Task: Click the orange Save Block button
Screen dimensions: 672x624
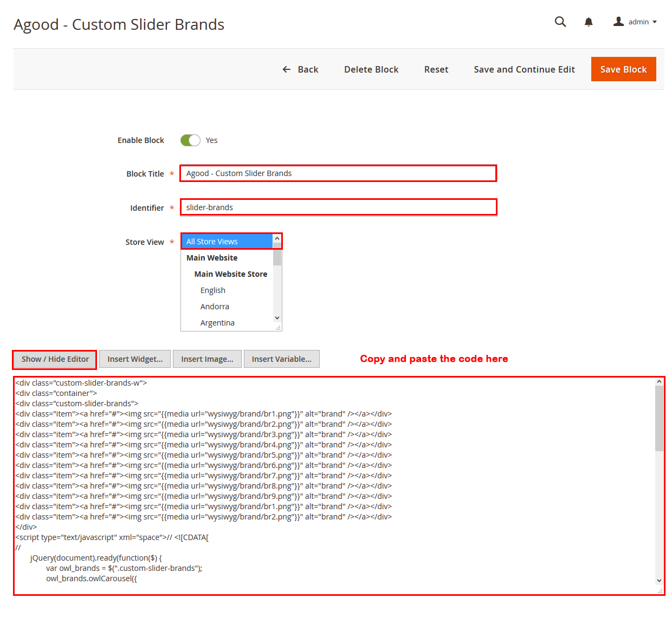Action: [x=624, y=69]
